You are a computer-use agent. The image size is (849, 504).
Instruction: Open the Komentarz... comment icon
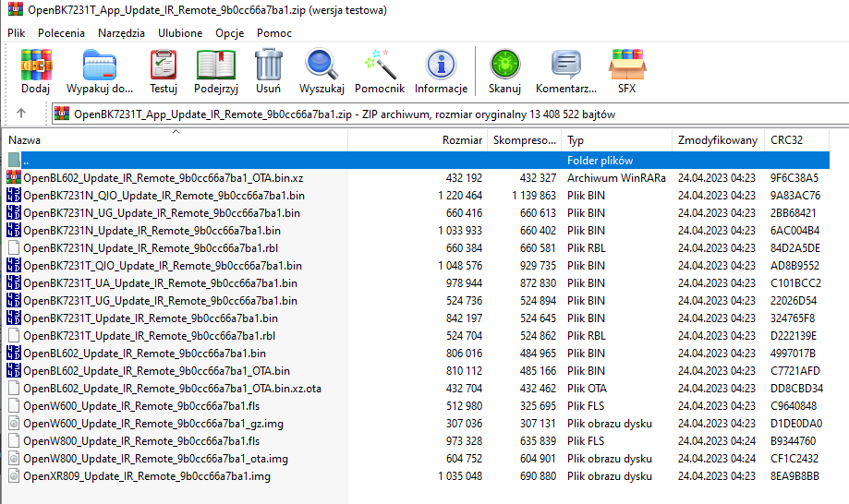coord(565,65)
